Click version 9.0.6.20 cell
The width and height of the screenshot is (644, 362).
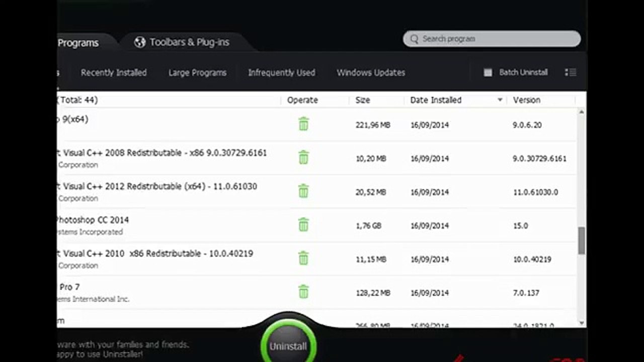527,125
